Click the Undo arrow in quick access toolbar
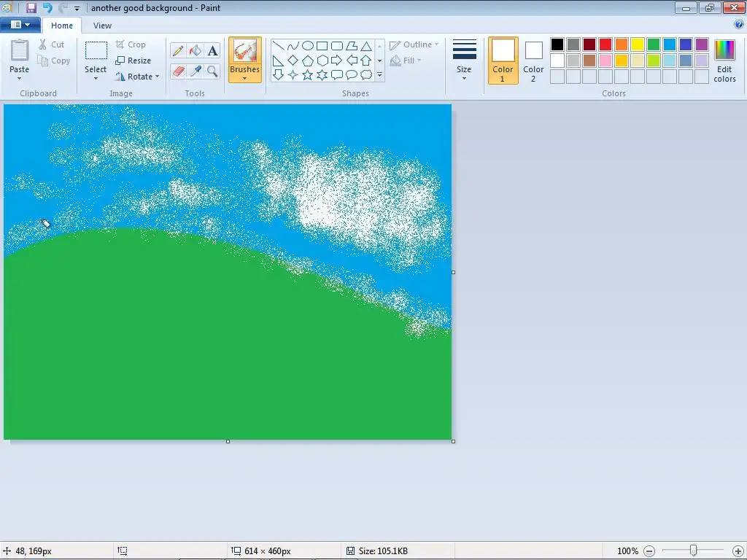Screen dimensions: 747x560 [47, 7]
